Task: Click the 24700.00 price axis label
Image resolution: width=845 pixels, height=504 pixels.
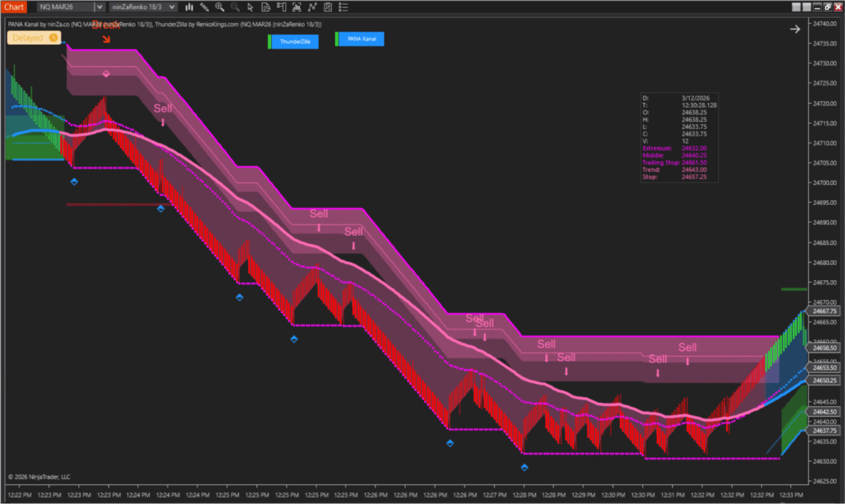Action: (825, 183)
